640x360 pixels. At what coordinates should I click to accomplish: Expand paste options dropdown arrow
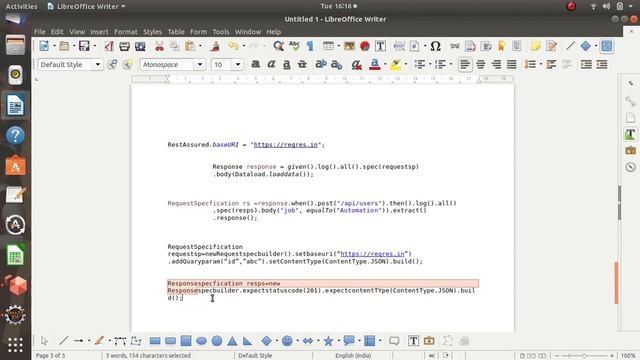pyautogui.click(x=200, y=46)
